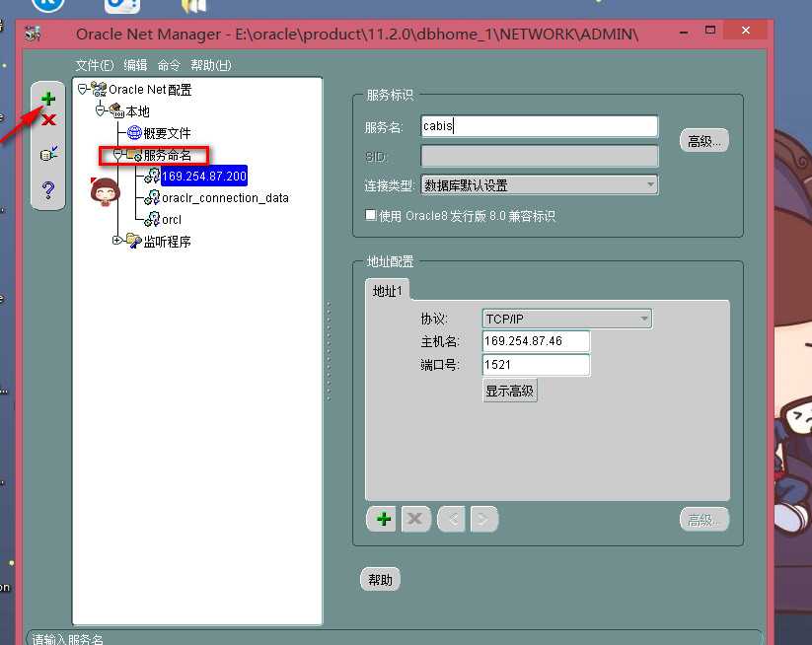The width and height of the screenshot is (812, 645).
Task: Open the 连接类型 dropdown
Action: [x=540, y=184]
